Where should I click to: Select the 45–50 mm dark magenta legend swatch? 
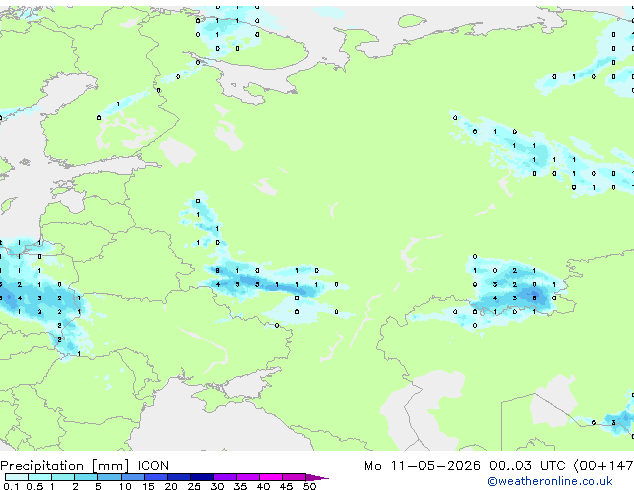294,477
